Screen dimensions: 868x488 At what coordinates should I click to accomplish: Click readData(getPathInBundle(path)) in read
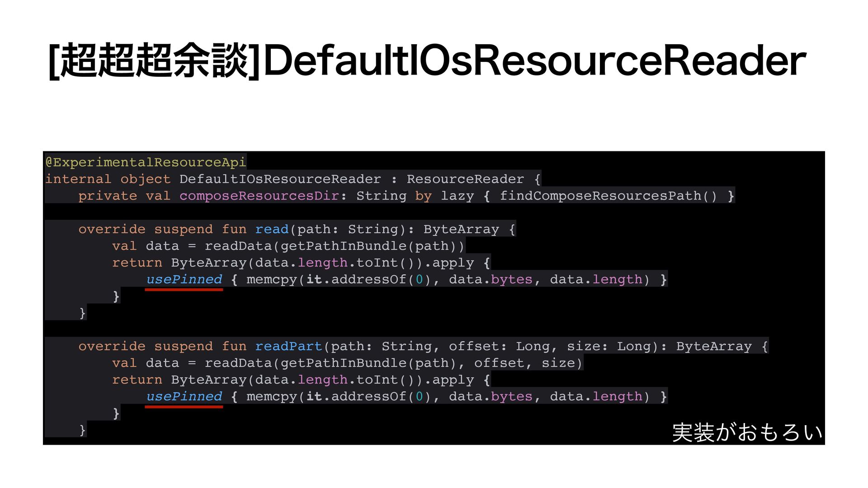click(x=335, y=246)
